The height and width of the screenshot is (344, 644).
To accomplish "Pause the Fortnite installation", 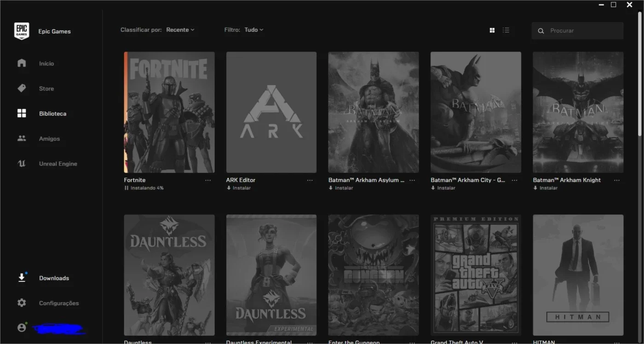I will coord(126,188).
